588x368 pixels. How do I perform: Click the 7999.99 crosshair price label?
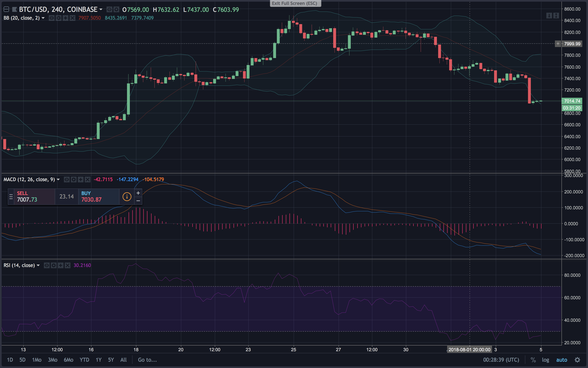point(572,44)
